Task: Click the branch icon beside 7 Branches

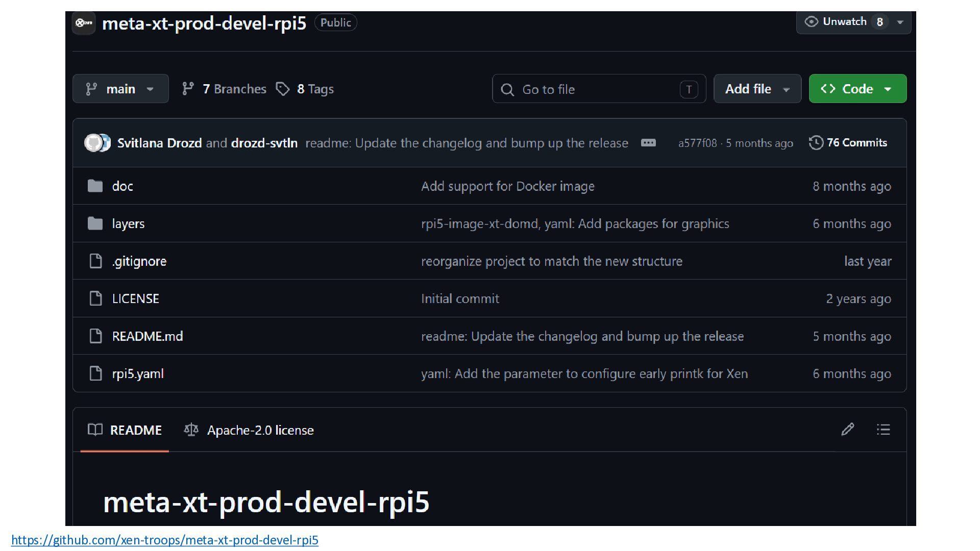Action: point(188,89)
